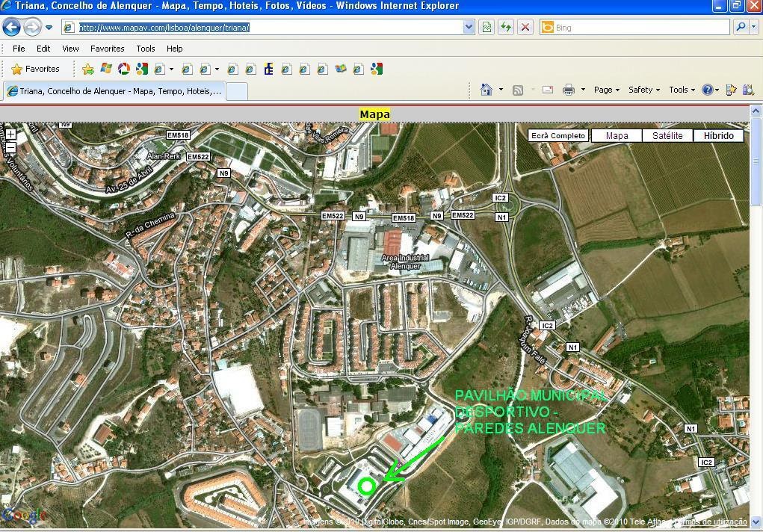Click the Read Mail envelope icon

[548, 90]
